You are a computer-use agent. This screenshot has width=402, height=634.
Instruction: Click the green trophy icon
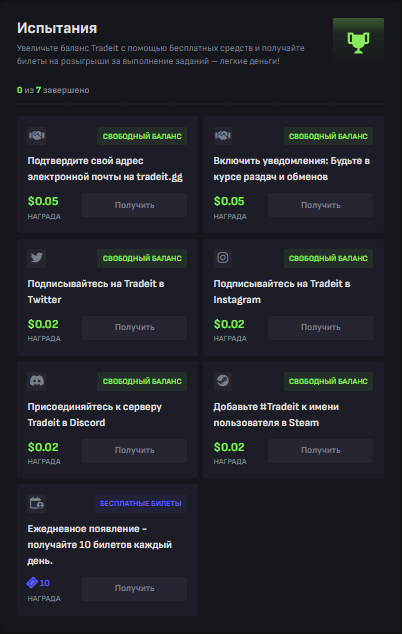pyautogui.click(x=358, y=42)
